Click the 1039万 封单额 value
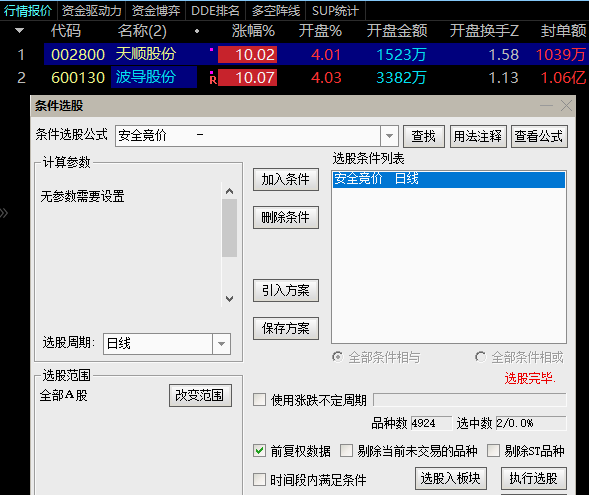The image size is (589, 495). pos(560,55)
